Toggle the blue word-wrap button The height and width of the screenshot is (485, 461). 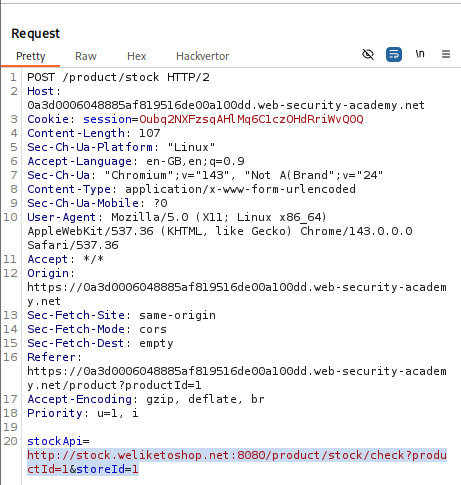[x=394, y=54]
